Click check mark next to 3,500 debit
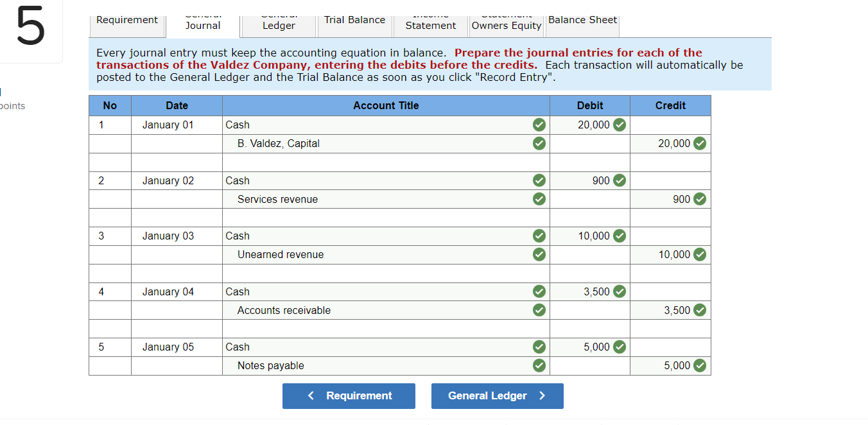This screenshot has width=868, height=425. click(620, 291)
